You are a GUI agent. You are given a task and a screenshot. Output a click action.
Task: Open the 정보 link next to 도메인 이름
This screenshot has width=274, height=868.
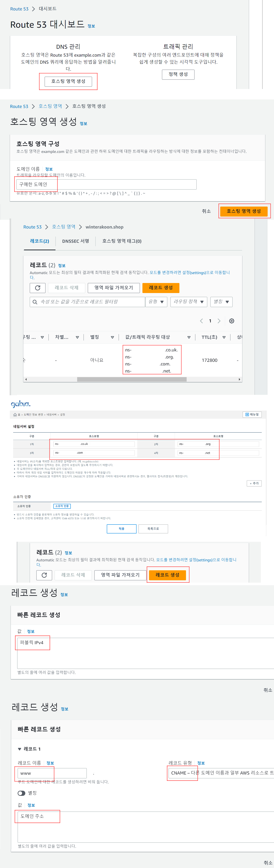coord(49,169)
